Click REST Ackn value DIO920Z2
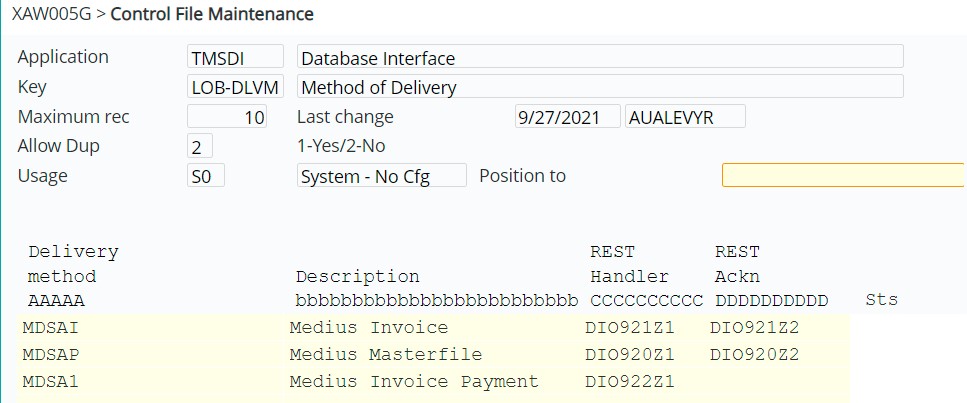 (x=754, y=355)
